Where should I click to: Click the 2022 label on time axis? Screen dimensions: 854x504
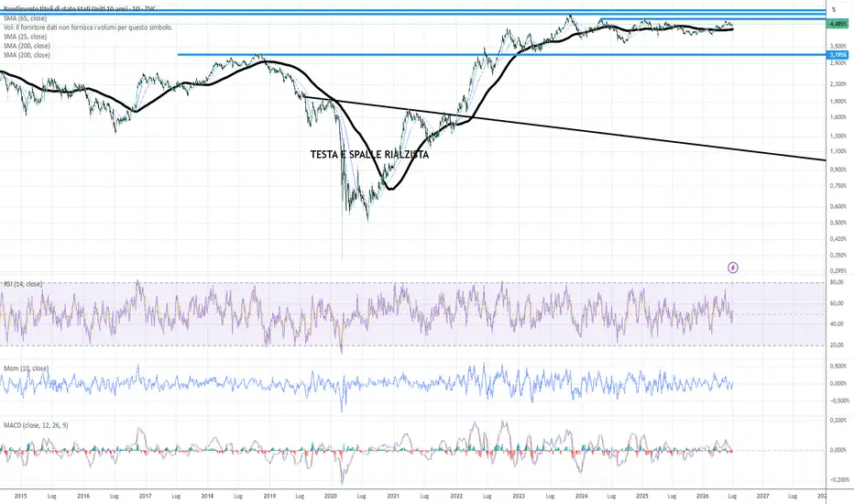tap(456, 497)
